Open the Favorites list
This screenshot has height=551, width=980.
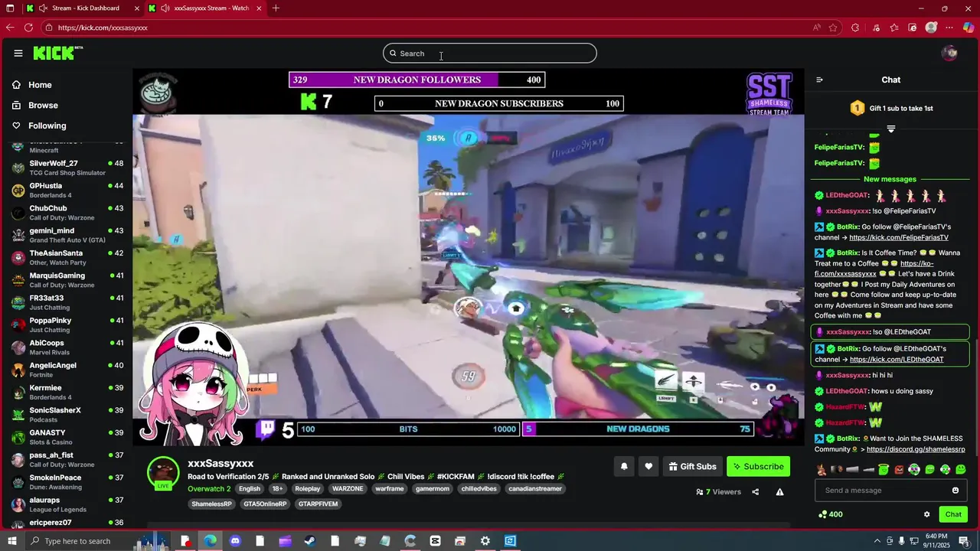coord(894,28)
